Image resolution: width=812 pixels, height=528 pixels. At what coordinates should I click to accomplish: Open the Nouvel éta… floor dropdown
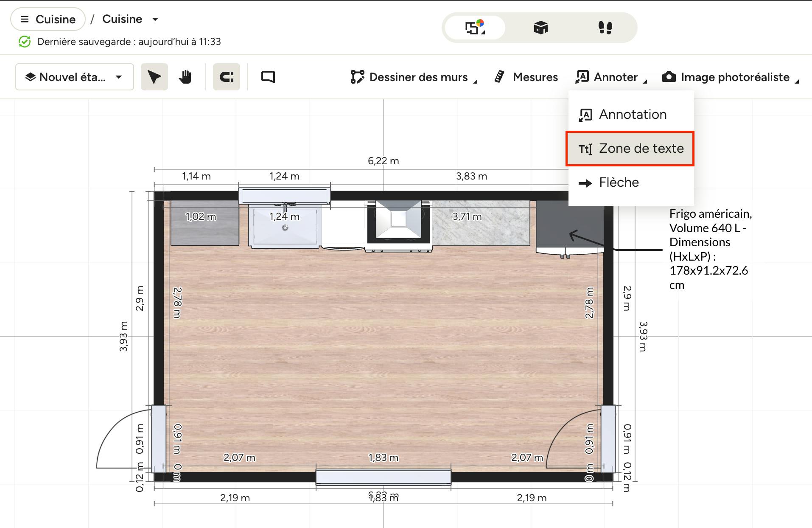(x=75, y=77)
